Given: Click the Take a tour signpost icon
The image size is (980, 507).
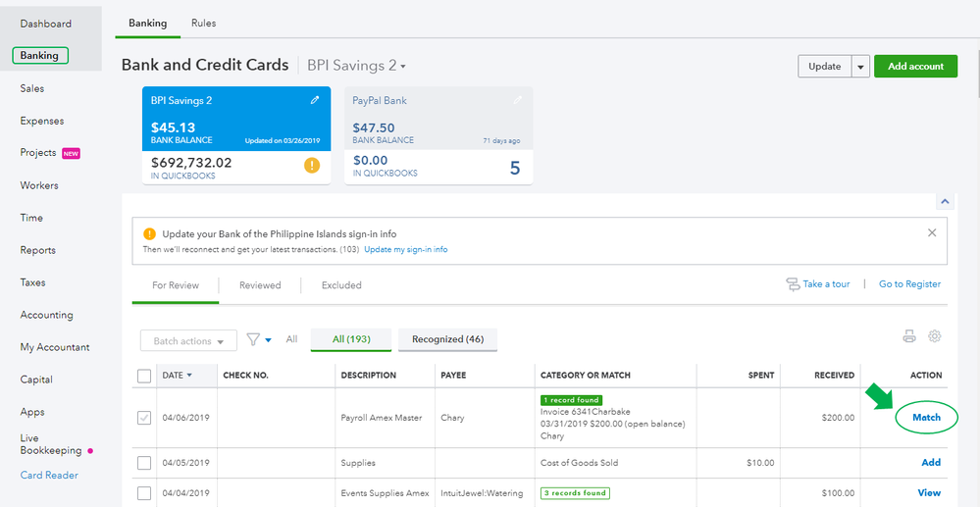Looking at the screenshot, I should (x=793, y=284).
